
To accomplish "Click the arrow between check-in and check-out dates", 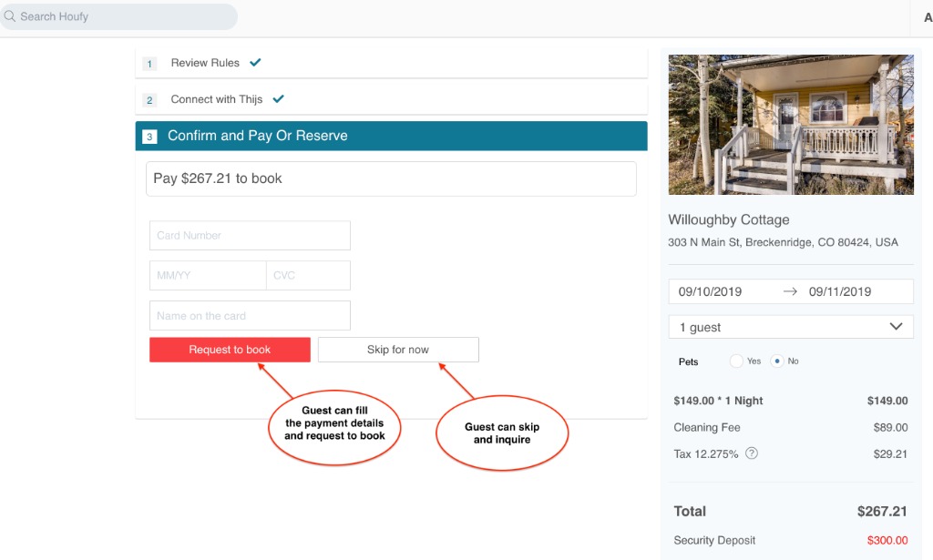I will (x=791, y=290).
